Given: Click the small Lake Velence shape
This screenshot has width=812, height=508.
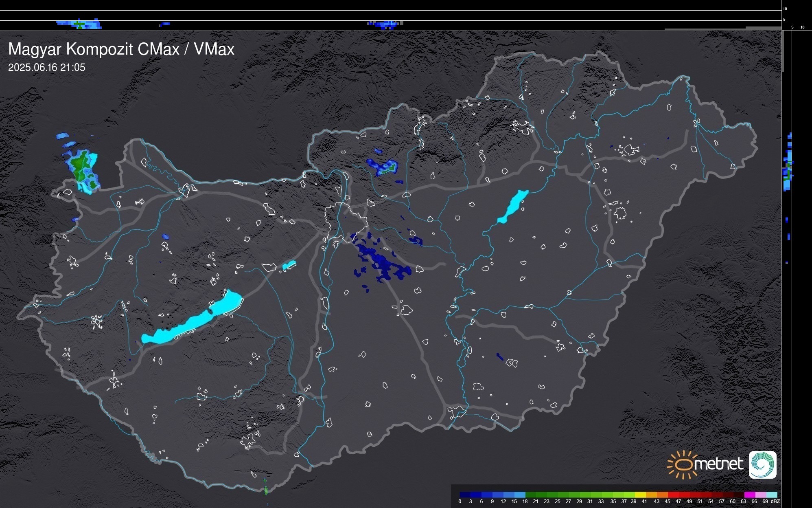Looking at the screenshot, I should click(x=289, y=265).
